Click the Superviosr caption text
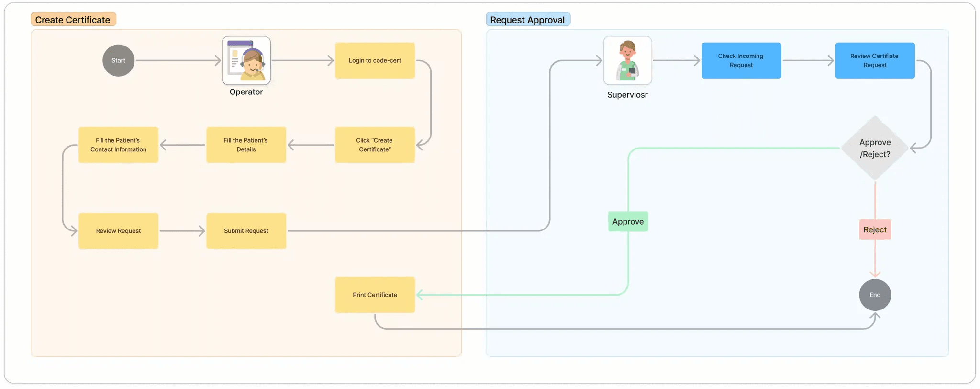The width and height of the screenshot is (980, 389). click(x=627, y=95)
